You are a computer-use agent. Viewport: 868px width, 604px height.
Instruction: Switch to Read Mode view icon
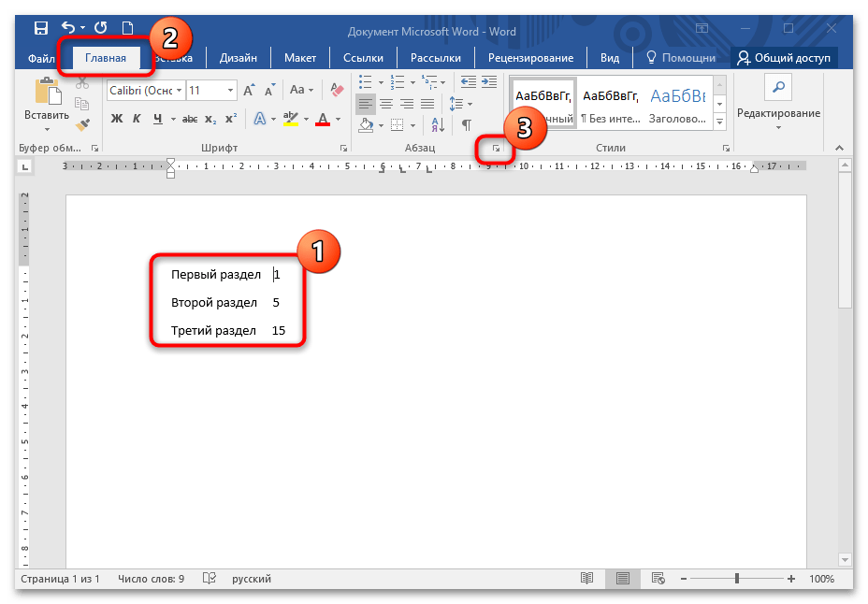click(586, 579)
